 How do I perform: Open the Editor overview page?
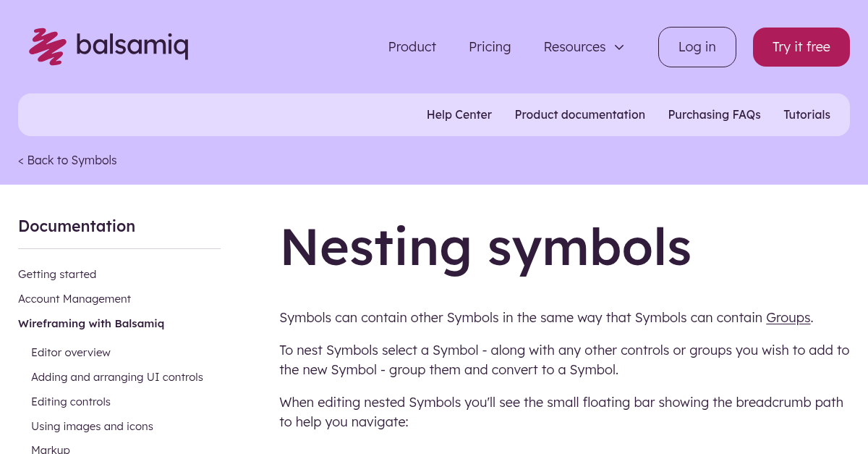point(71,352)
